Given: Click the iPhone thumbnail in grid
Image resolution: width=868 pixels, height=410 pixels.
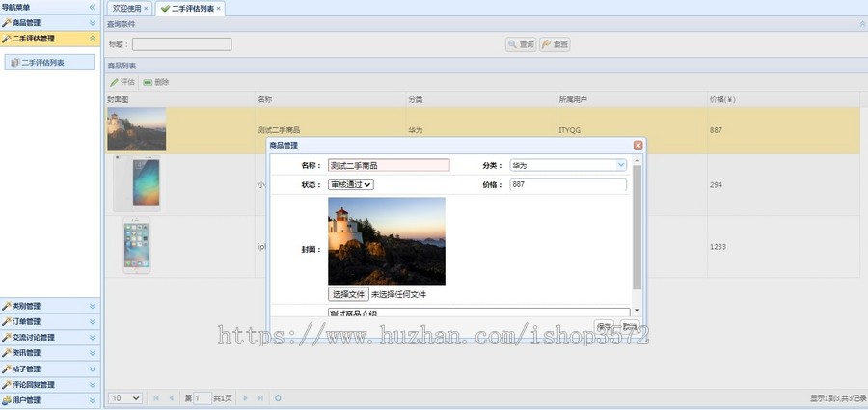Looking at the screenshot, I should [137, 245].
